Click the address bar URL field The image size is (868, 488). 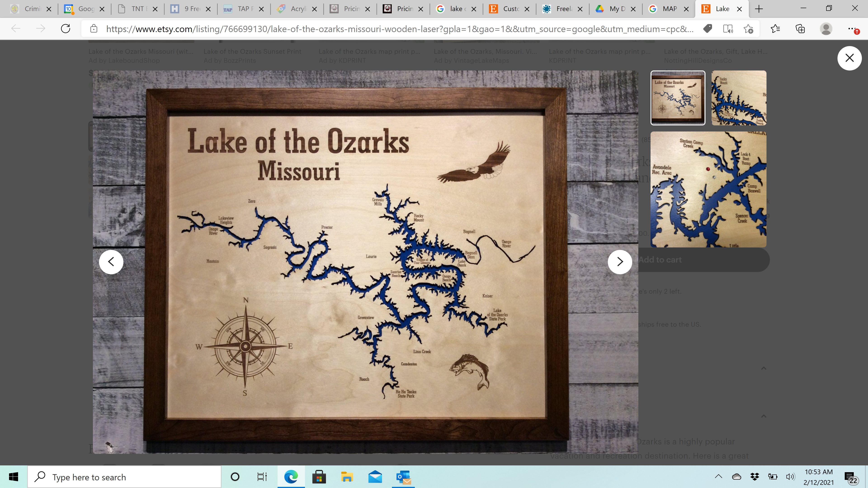tap(398, 29)
